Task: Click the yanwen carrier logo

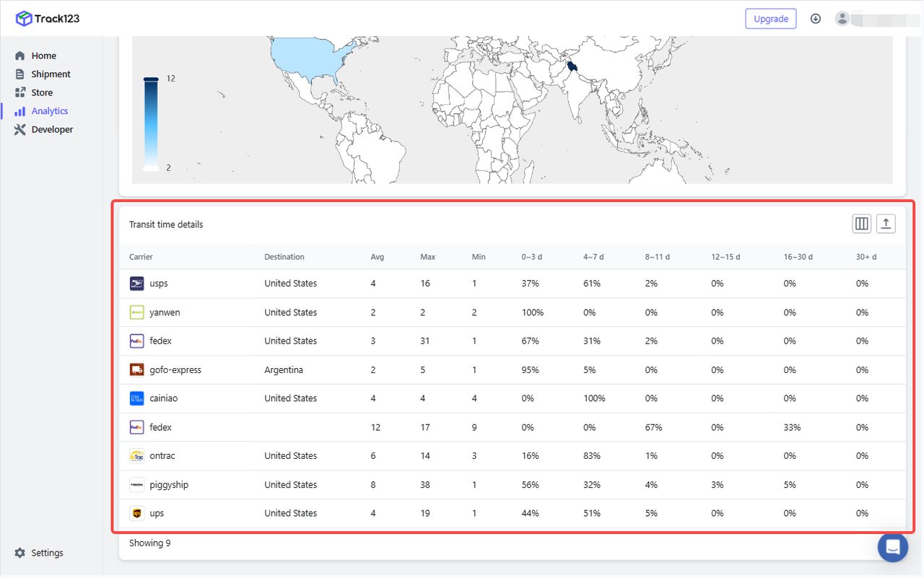Action: [136, 312]
